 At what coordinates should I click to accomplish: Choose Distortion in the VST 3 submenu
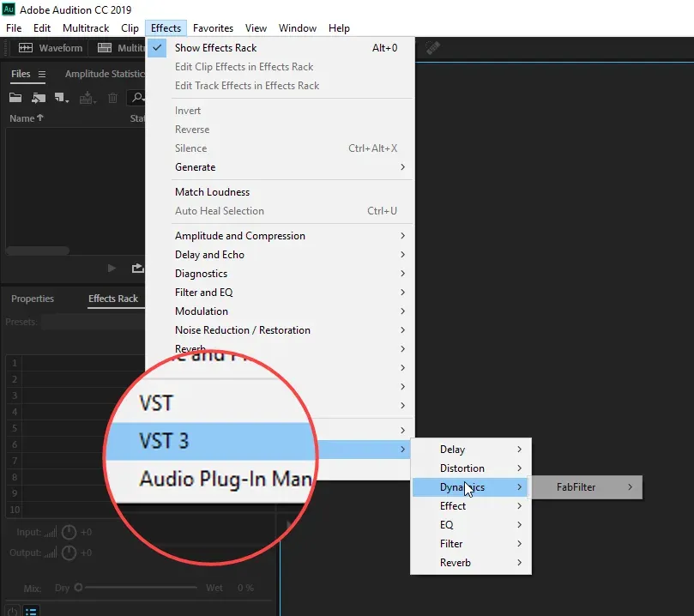tap(471, 468)
